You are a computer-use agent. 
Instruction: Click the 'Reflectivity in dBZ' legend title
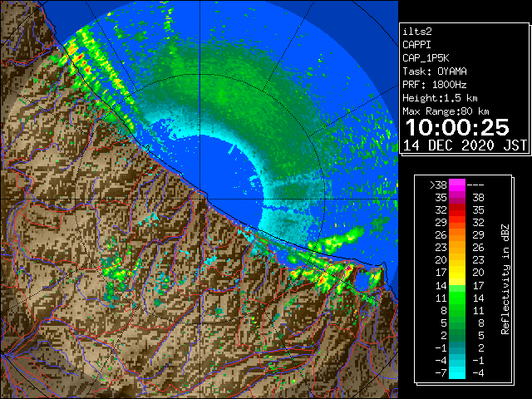505,279
